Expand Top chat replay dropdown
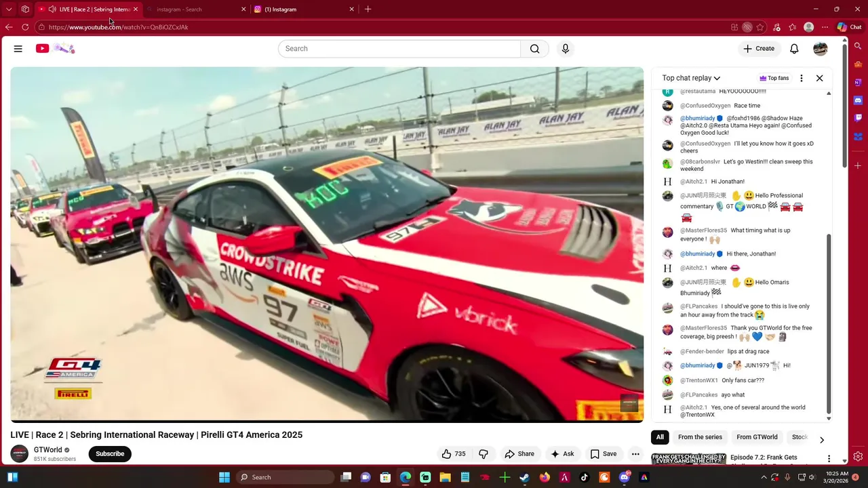The width and height of the screenshot is (868, 488). (691, 78)
